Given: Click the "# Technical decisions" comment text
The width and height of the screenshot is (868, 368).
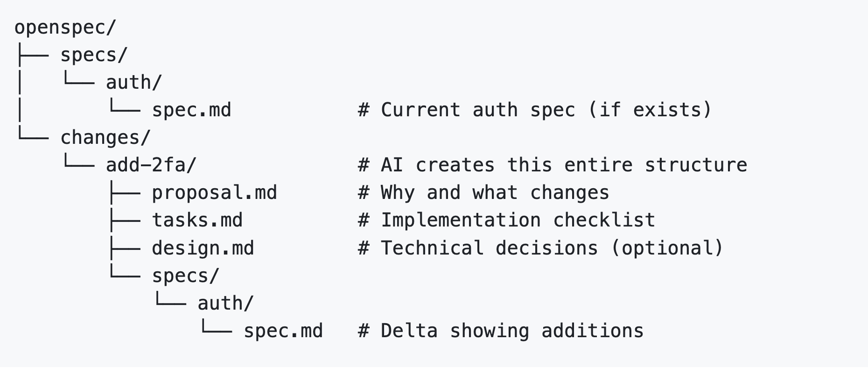Looking at the screenshot, I should (478, 248).
